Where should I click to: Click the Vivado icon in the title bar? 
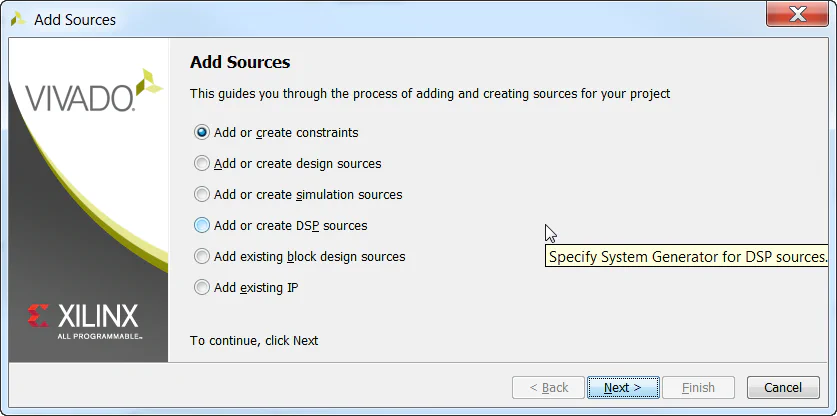pyautogui.click(x=18, y=19)
